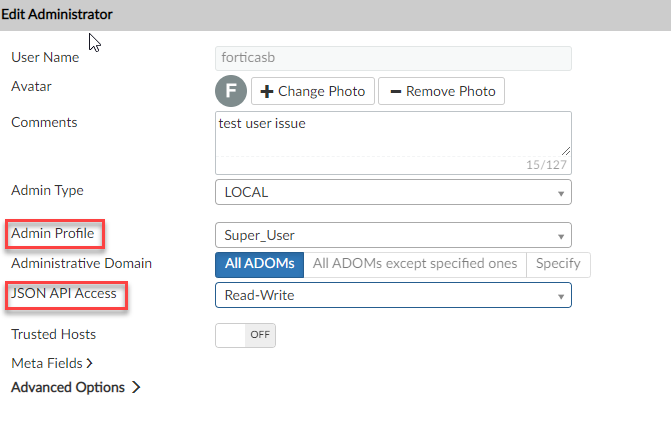Image resolution: width=671 pixels, height=427 pixels.
Task: Open the JSON API Access dropdown
Action: 393,295
